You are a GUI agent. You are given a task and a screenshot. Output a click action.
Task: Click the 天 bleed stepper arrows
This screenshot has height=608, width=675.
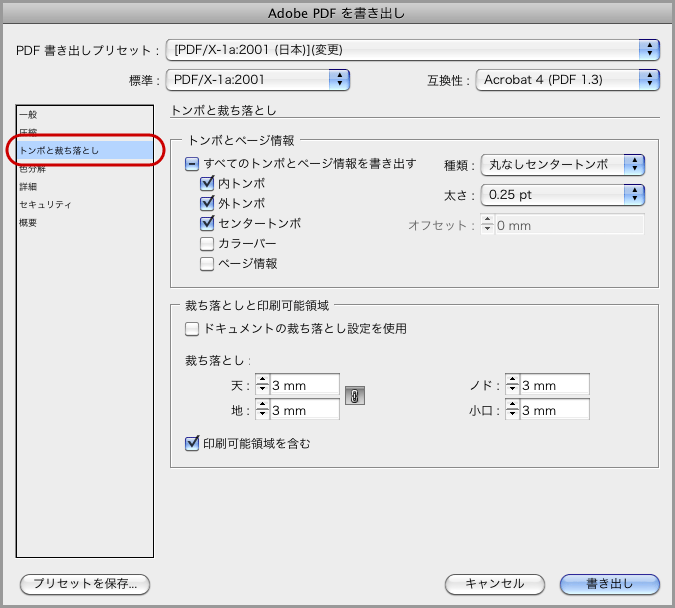tap(262, 385)
